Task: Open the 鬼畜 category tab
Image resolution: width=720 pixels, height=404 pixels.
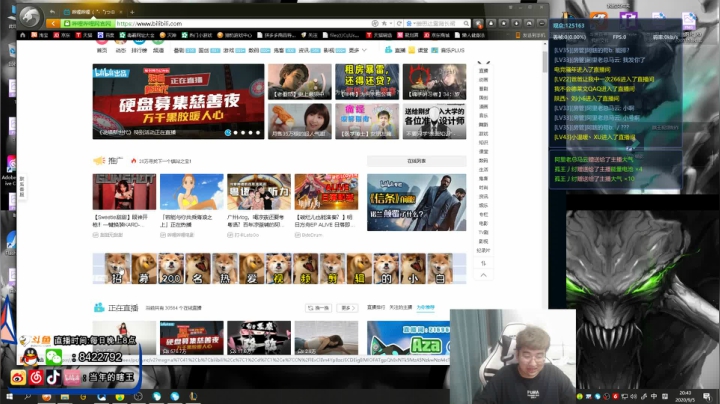Action: point(284,50)
